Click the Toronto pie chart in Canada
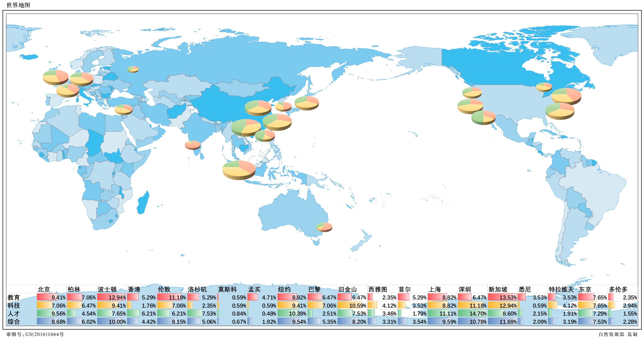The image size is (644, 338). 544,86
